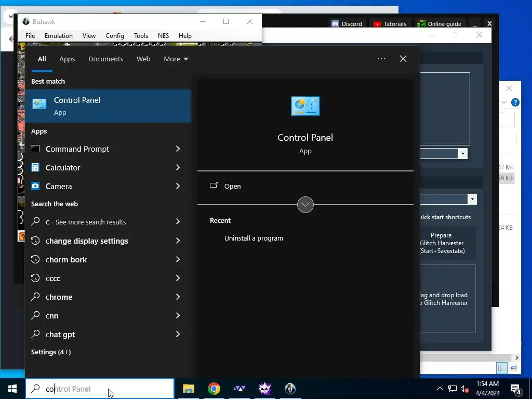Screen dimensions: 532x399
Task: Click the muted volume tray icon
Action: [464, 389]
